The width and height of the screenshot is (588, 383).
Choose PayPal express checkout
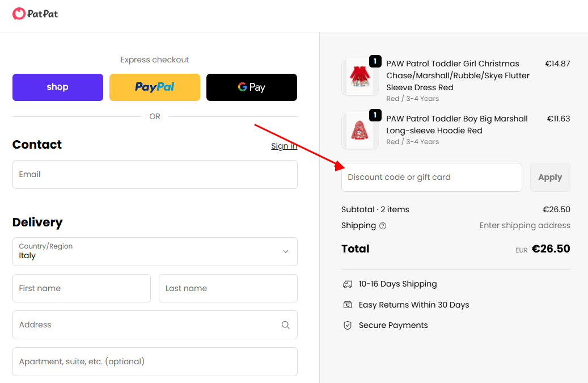pos(155,87)
